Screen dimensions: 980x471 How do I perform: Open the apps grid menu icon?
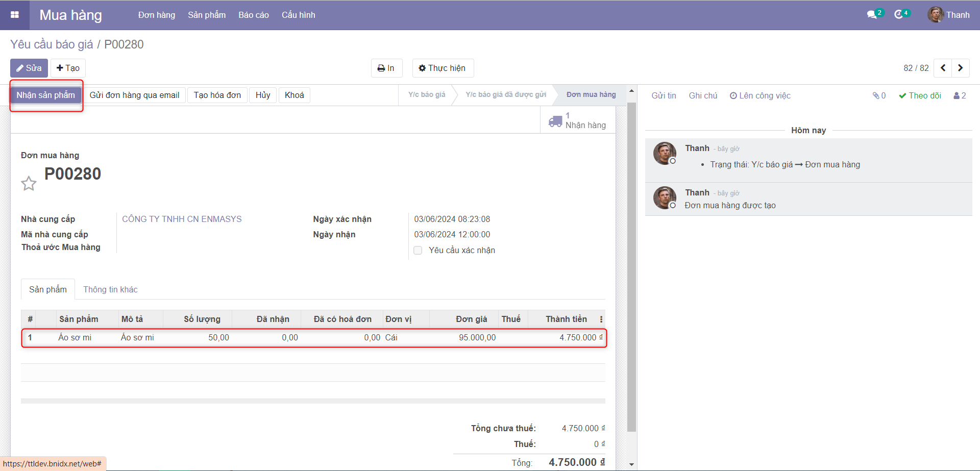pos(15,15)
